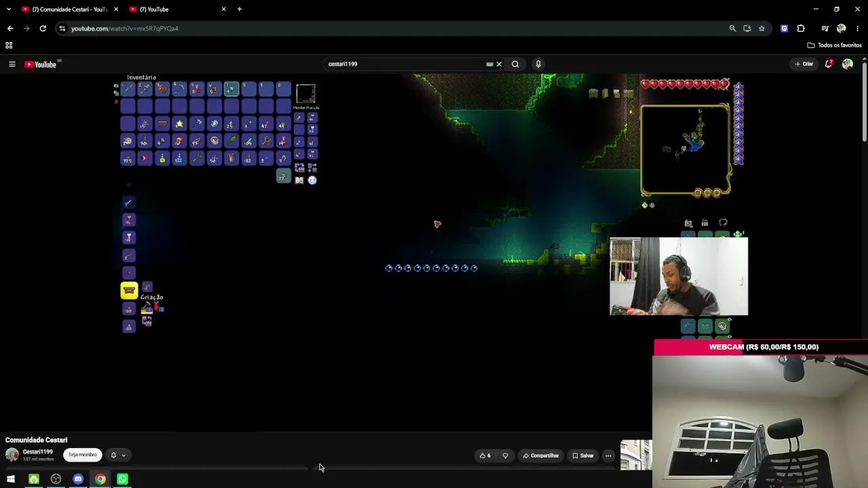View site information icon

click(62, 28)
